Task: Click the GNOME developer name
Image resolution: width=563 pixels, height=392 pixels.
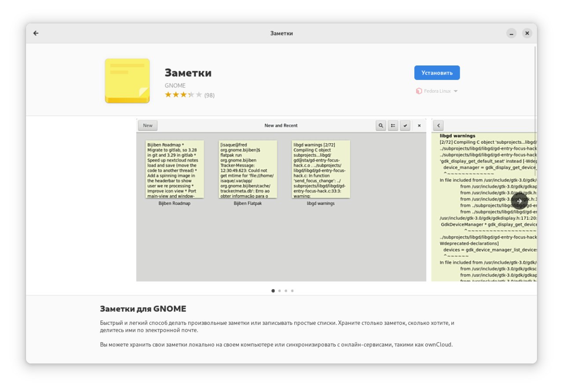Action: (175, 85)
